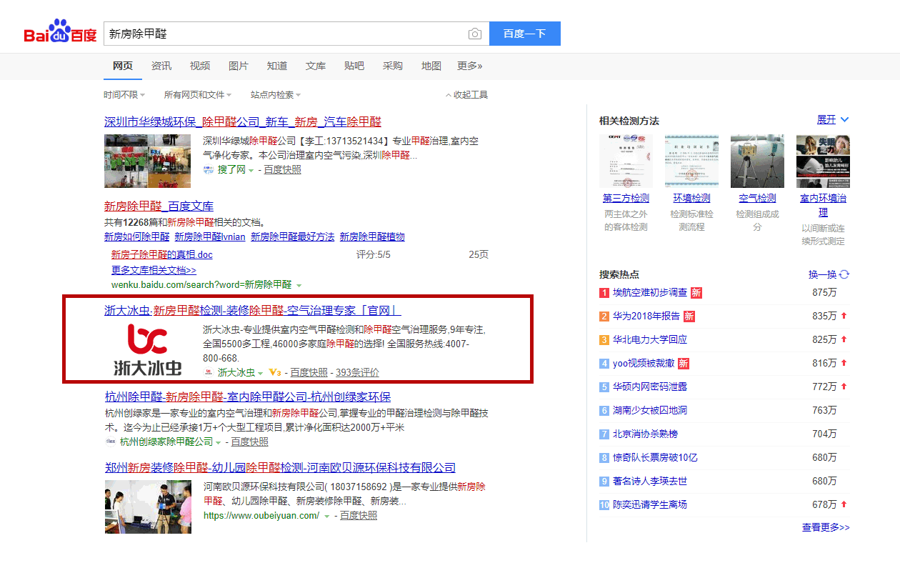
Task: Open 新房如何除甲醛 document link
Action: pyautogui.click(x=137, y=236)
